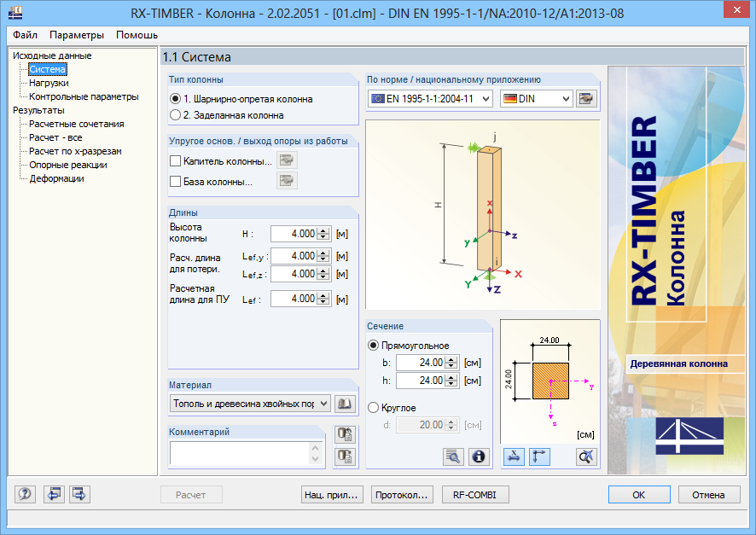756x535 pixels.
Task: Click the RF-COMBI button
Action: pyautogui.click(x=475, y=494)
